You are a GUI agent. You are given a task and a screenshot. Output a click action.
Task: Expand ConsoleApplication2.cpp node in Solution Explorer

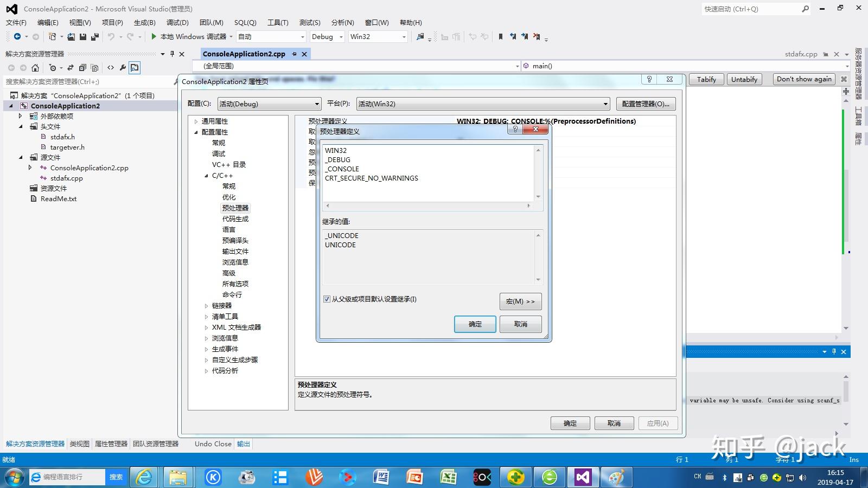click(30, 168)
